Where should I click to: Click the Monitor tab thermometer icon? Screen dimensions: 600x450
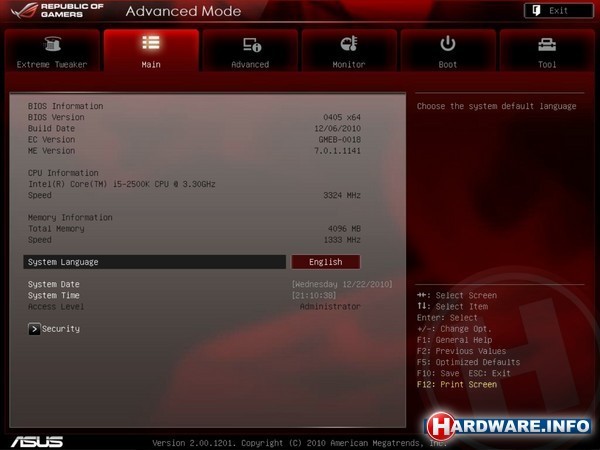(x=349, y=44)
